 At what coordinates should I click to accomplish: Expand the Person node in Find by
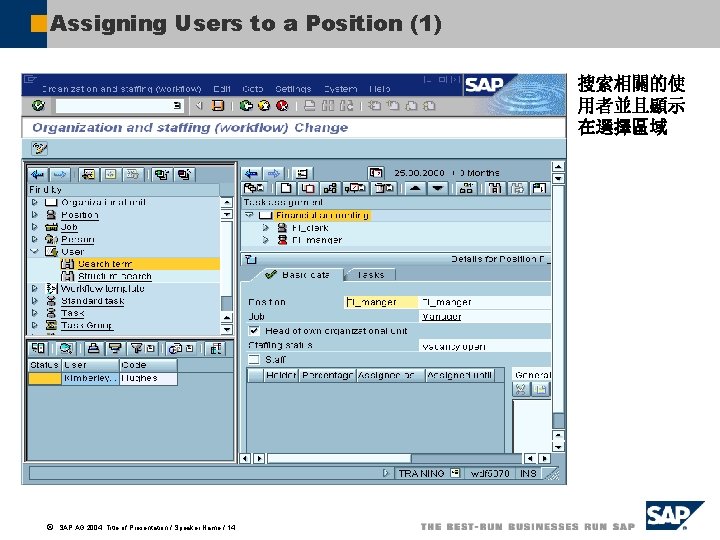[35, 239]
